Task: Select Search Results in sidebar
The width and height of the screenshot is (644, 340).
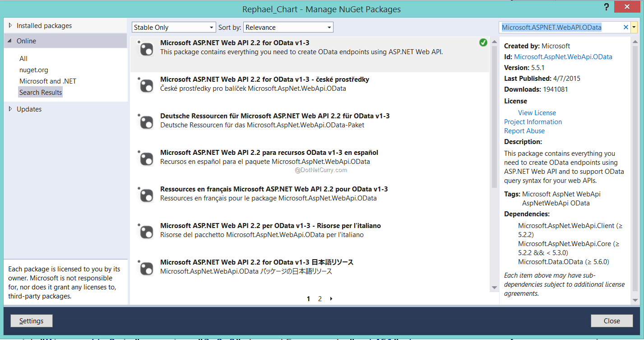Action: click(41, 92)
